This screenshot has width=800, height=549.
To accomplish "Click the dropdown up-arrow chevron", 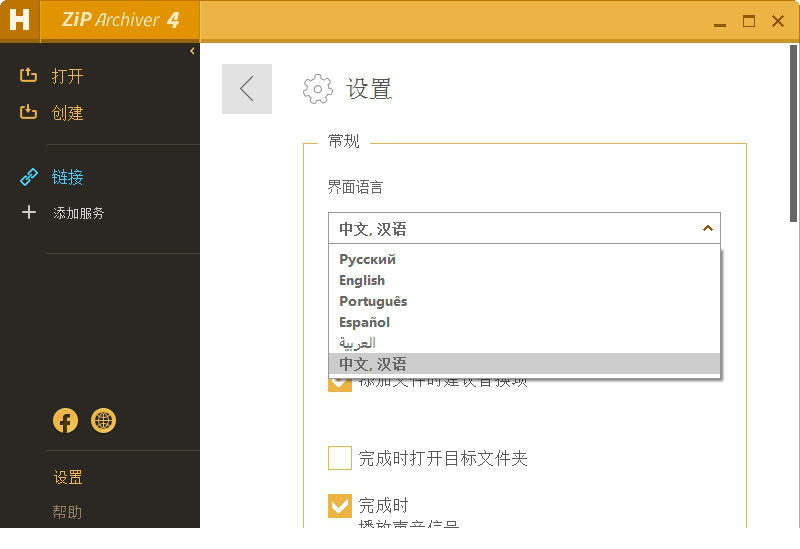I will 708,228.
